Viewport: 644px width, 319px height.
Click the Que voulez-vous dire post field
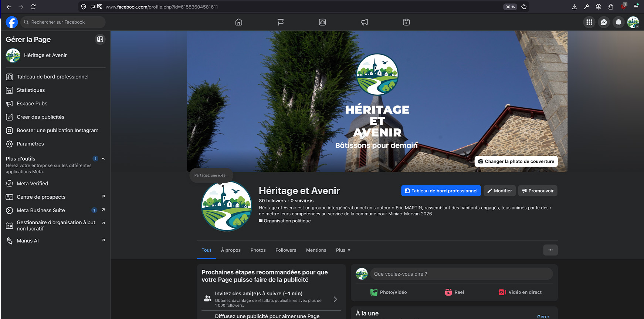coord(461,274)
